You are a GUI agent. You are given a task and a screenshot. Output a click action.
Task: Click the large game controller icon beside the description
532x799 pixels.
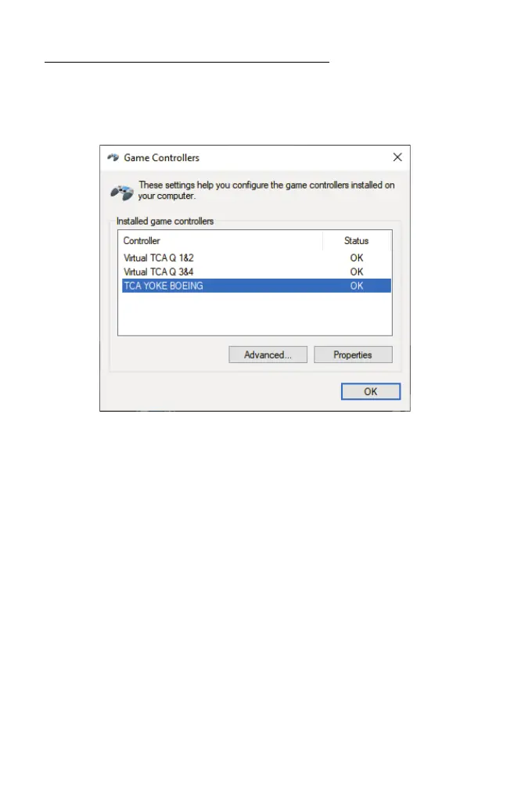point(122,193)
